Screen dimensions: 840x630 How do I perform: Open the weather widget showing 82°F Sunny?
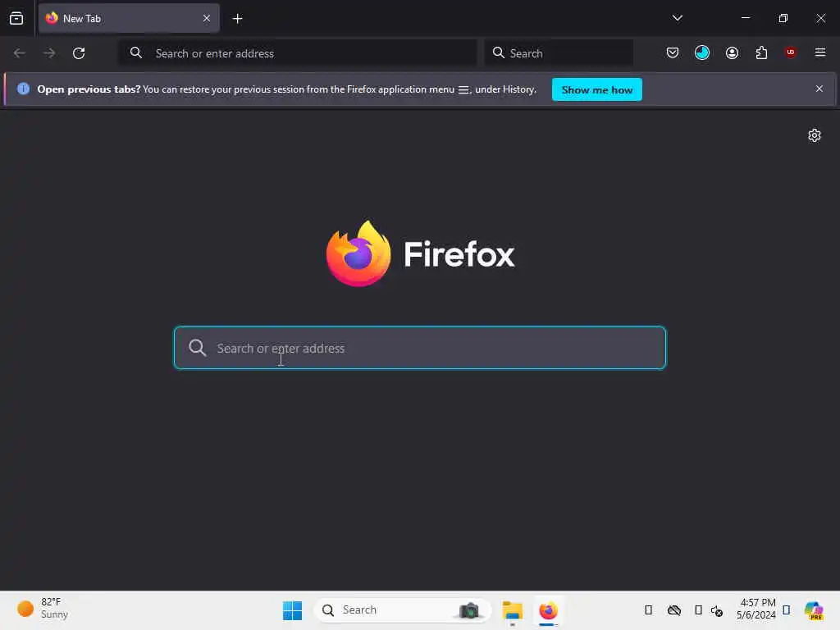click(x=43, y=609)
